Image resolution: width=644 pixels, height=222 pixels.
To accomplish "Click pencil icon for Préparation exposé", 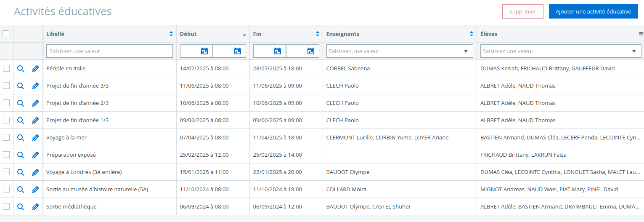I will (x=35, y=155).
